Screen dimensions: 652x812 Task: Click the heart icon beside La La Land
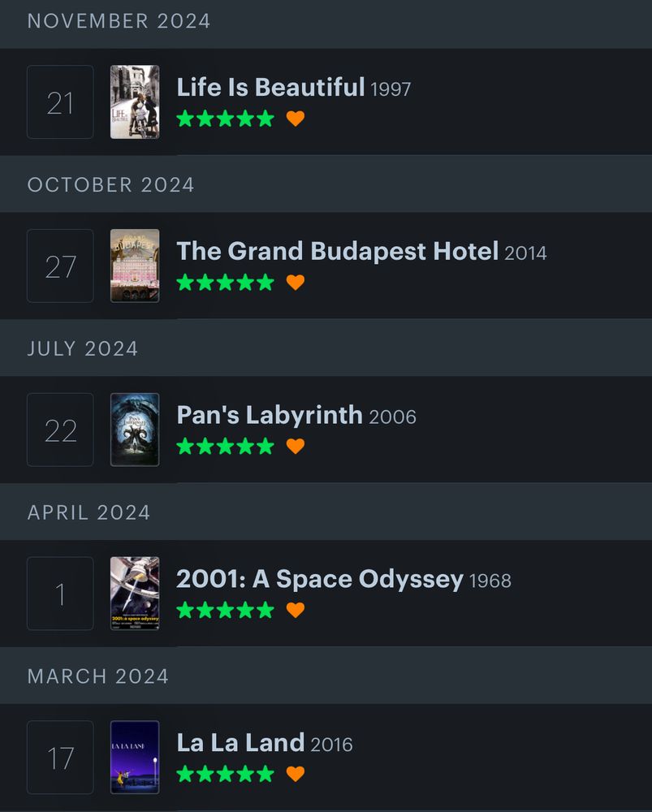click(296, 773)
